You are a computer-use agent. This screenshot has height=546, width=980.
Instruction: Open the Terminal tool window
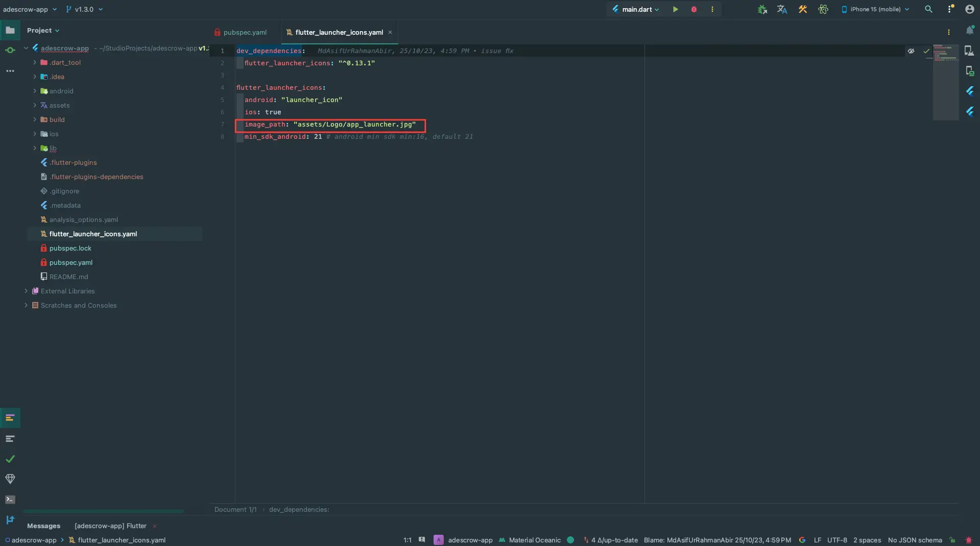(x=10, y=500)
